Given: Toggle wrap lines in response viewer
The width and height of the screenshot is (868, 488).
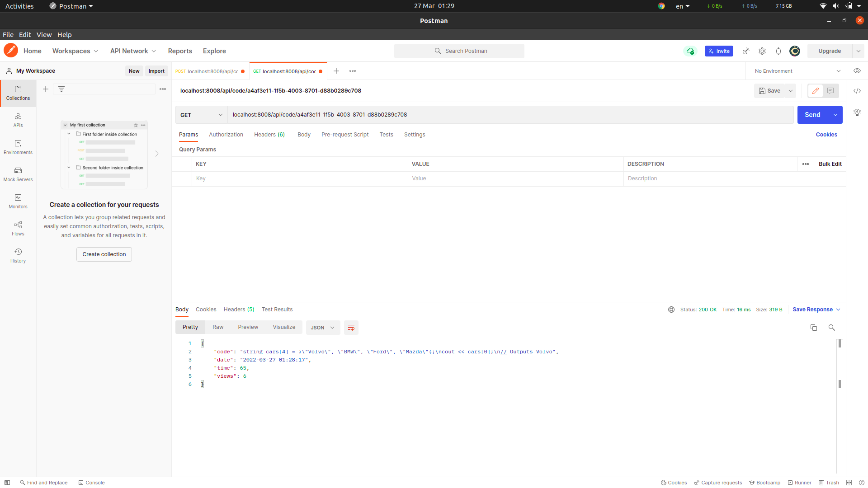Looking at the screenshot, I should pyautogui.click(x=351, y=328).
